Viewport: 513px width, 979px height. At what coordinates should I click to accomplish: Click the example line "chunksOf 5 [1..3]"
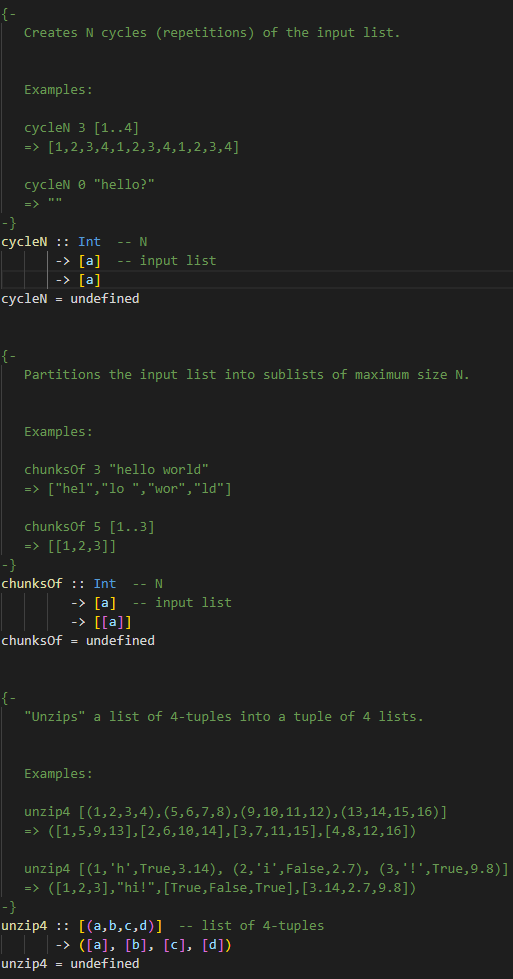pos(89,527)
